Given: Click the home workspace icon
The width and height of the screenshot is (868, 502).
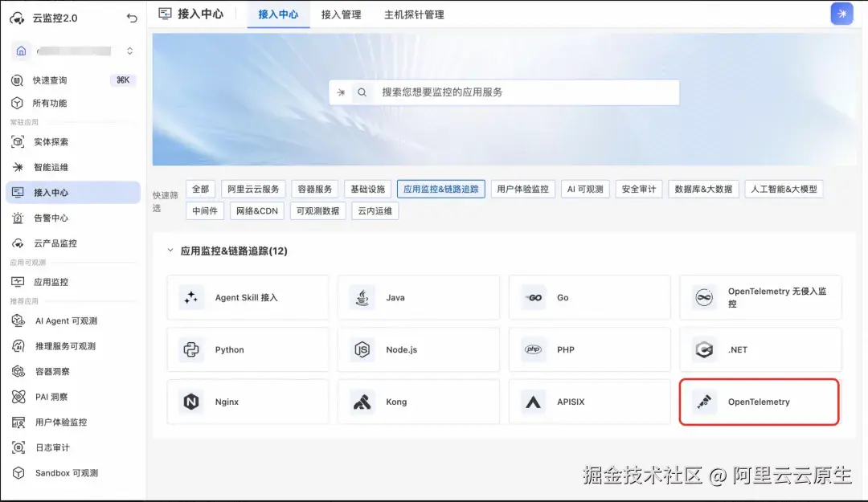Looking at the screenshot, I should click(x=21, y=51).
